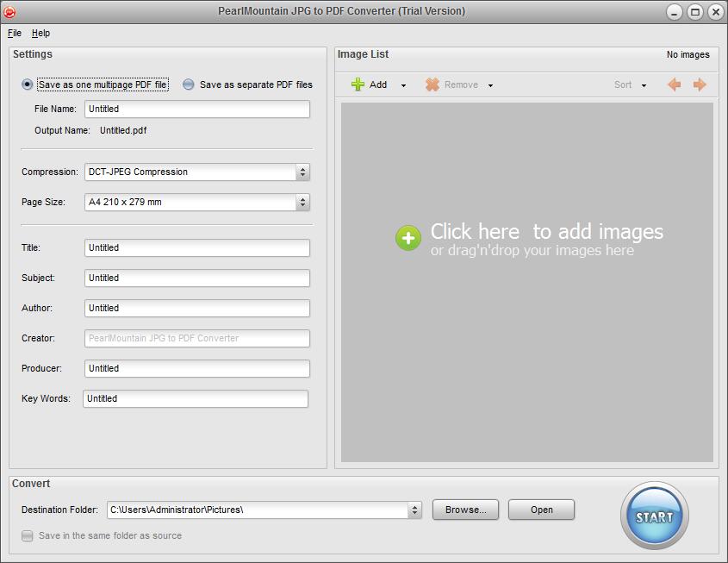The height and width of the screenshot is (563, 728).
Task: Open the Add dropdown arrow
Action: point(403,85)
